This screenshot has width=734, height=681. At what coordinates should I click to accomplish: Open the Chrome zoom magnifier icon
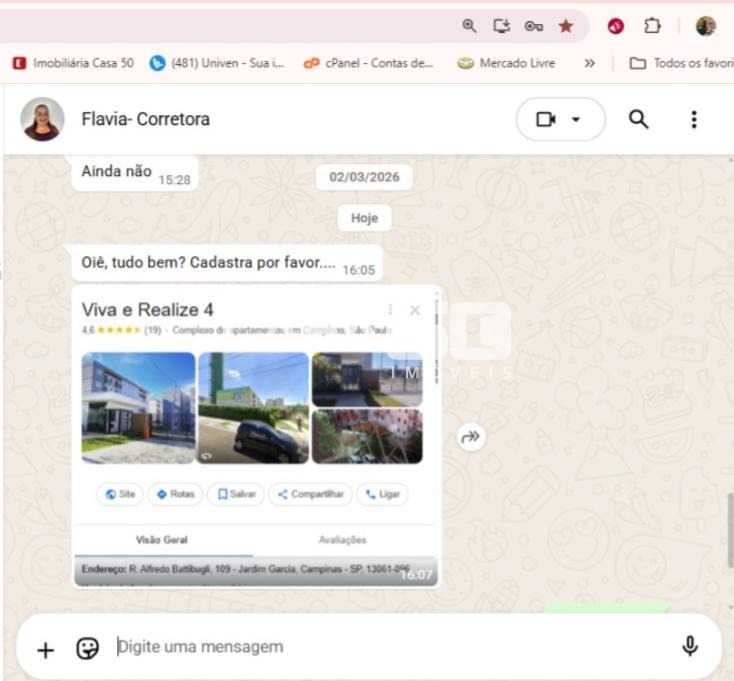point(469,26)
